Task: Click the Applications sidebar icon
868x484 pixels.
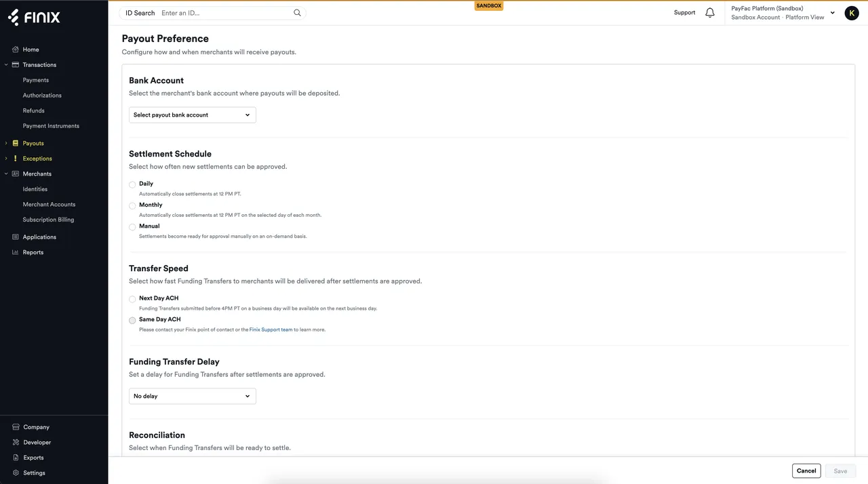Action: [x=16, y=237]
